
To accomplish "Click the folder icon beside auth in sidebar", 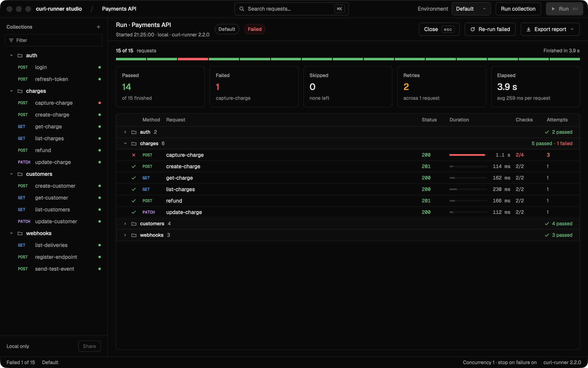I will tap(20, 56).
